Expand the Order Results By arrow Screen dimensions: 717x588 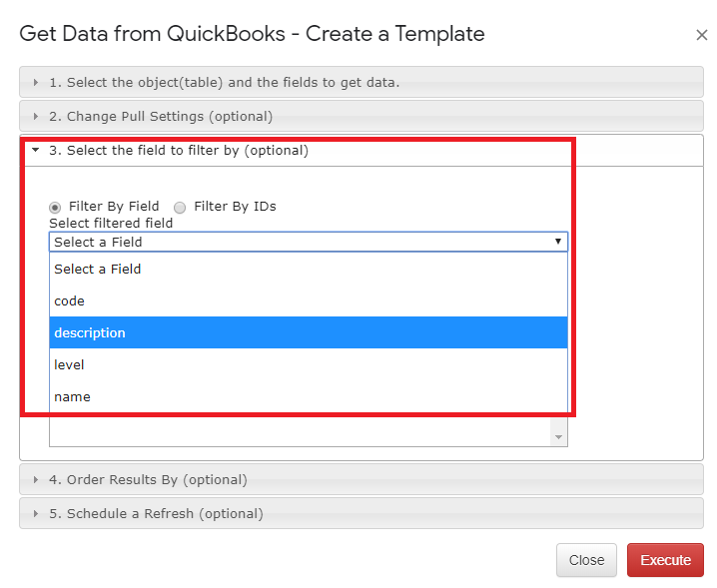(36, 479)
